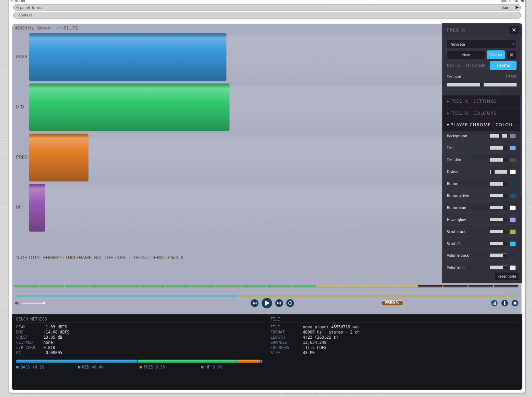Click the Save as button
The image size is (532, 397).
point(496,55)
